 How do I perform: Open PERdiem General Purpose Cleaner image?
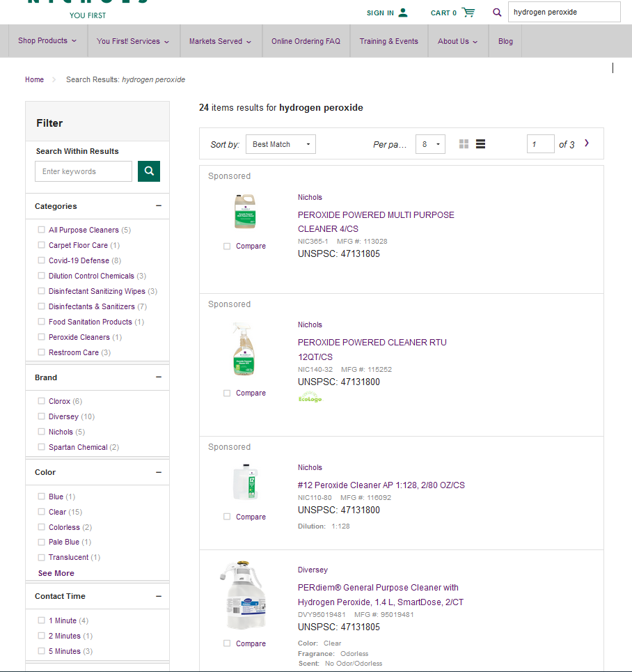pos(244,595)
